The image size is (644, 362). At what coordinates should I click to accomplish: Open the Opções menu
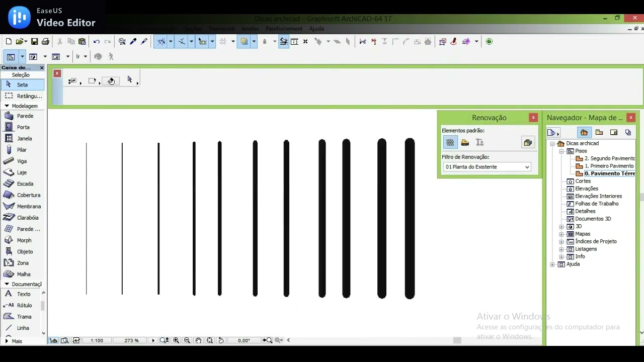(x=192, y=29)
